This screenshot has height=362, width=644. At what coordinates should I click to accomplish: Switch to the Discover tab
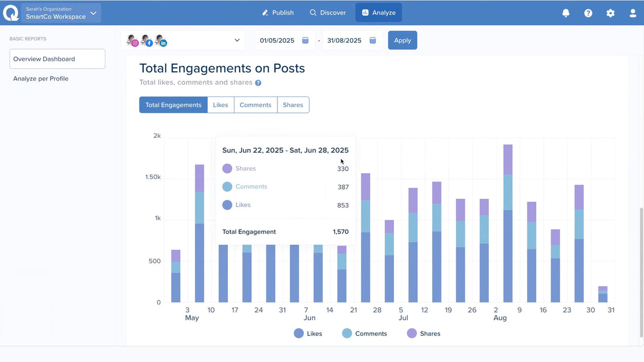[328, 13]
